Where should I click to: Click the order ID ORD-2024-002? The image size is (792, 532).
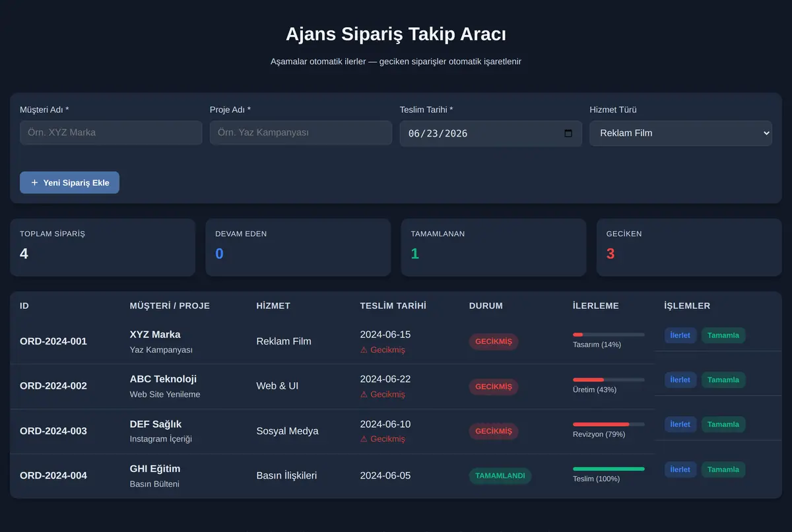click(53, 386)
